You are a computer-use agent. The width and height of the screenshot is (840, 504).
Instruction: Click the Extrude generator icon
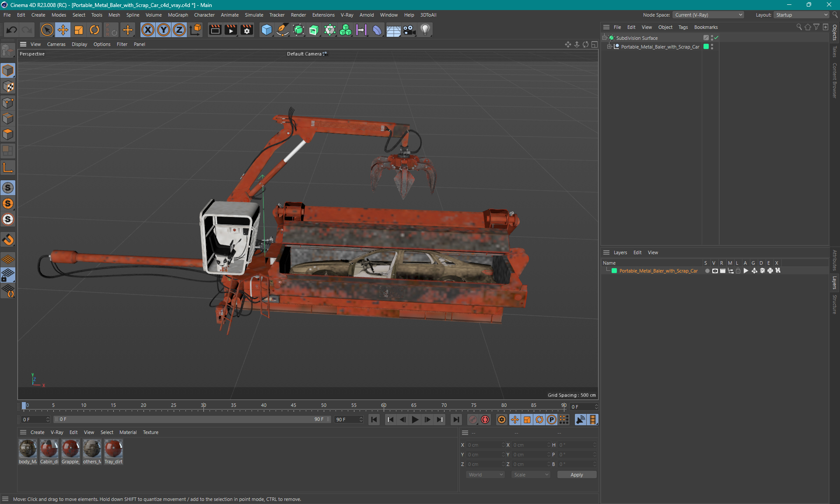click(x=314, y=30)
